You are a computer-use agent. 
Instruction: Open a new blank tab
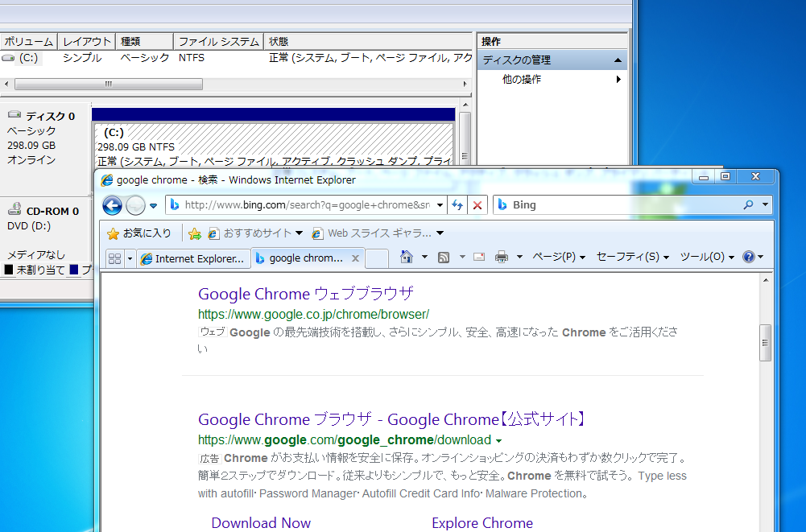pos(377,258)
